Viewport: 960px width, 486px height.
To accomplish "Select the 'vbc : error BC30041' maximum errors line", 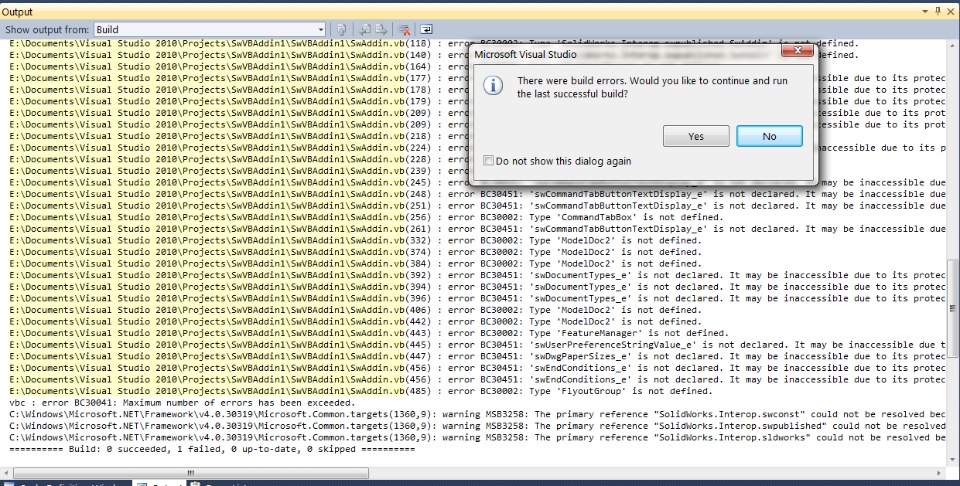I will click(x=182, y=403).
